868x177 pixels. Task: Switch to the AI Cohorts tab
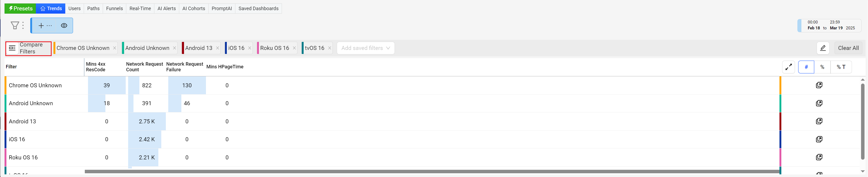click(193, 9)
